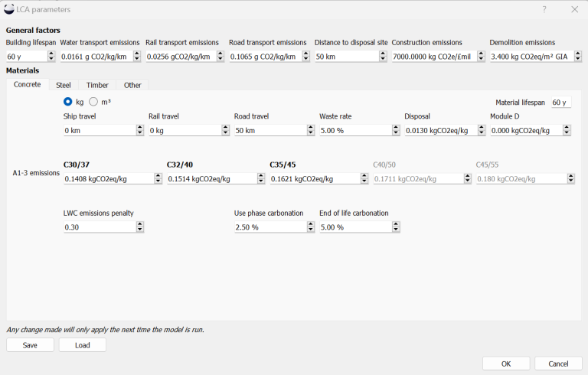Decrease LWC emissions penalty value

[139, 230]
